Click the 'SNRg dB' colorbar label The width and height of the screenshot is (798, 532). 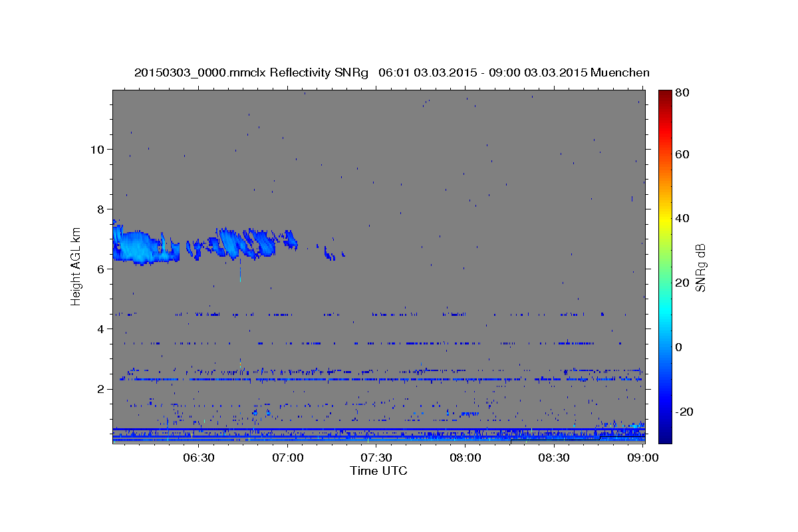[701, 267]
